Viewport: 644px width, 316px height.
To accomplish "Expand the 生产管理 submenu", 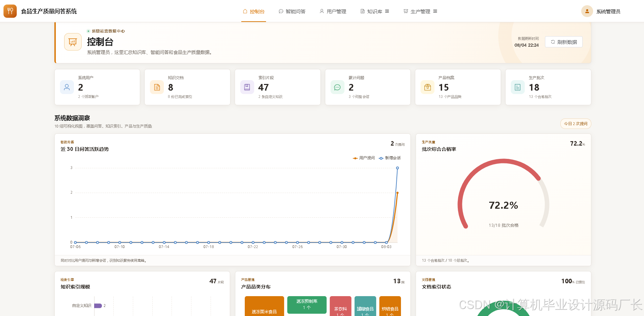I will point(435,11).
